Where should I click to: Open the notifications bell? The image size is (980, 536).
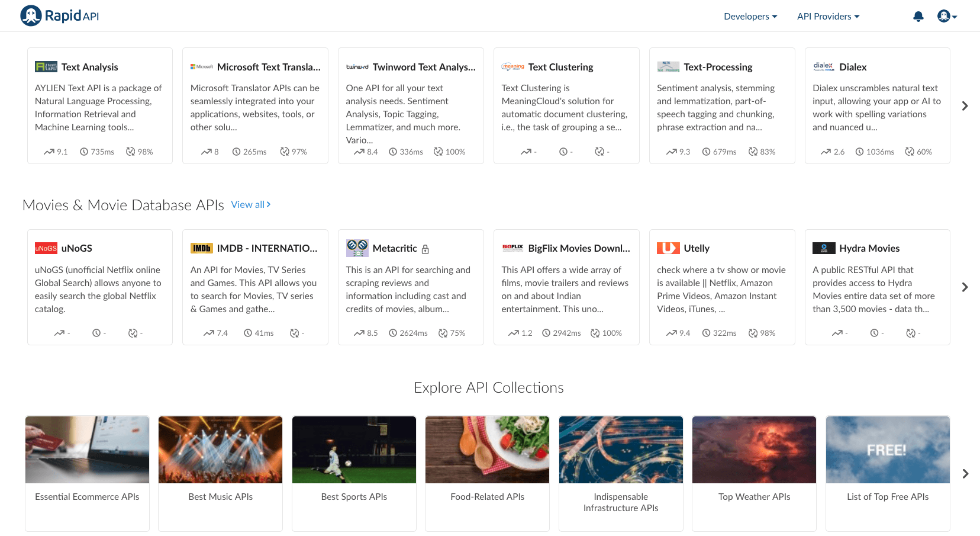click(x=918, y=17)
